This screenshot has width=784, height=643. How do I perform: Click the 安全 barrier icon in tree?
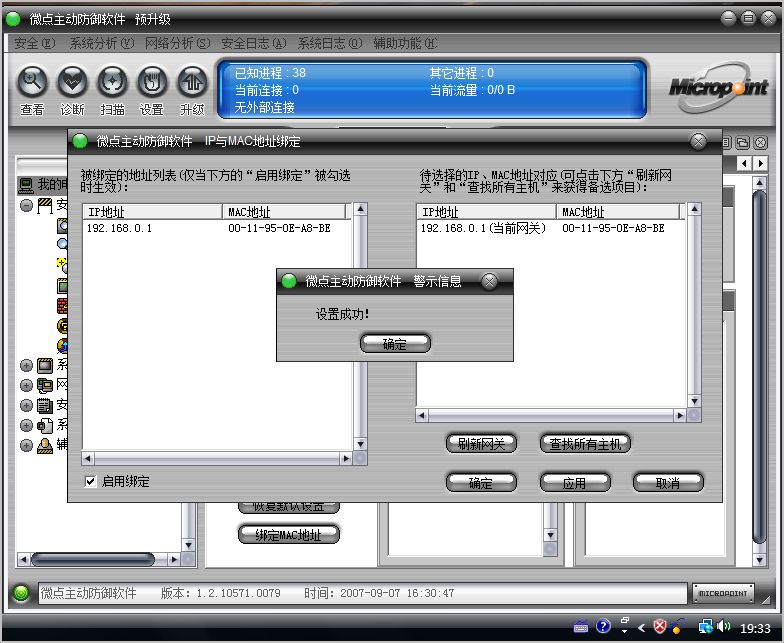pyautogui.click(x=45, y=206)
